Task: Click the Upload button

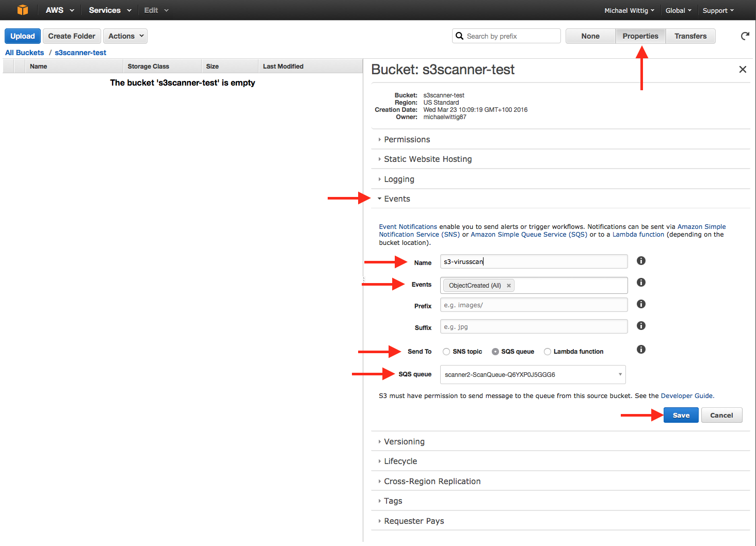Action: tap(23, 36)
